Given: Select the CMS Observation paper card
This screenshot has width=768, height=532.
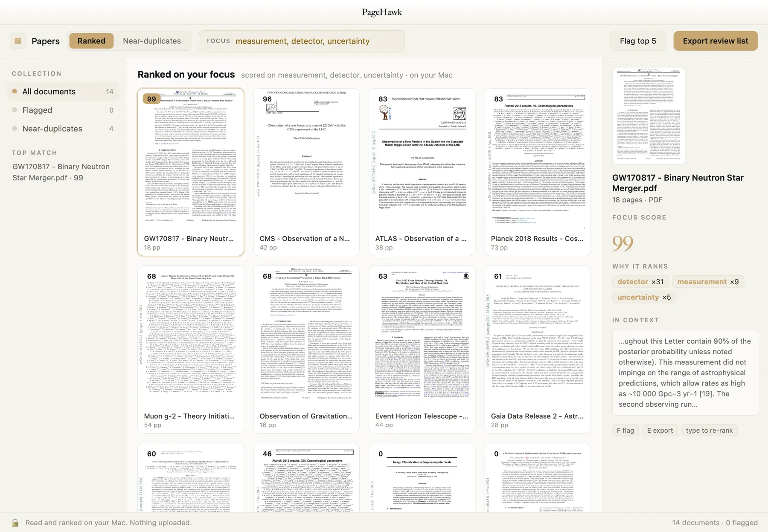Looking at the screenshot, I should 306,172.
